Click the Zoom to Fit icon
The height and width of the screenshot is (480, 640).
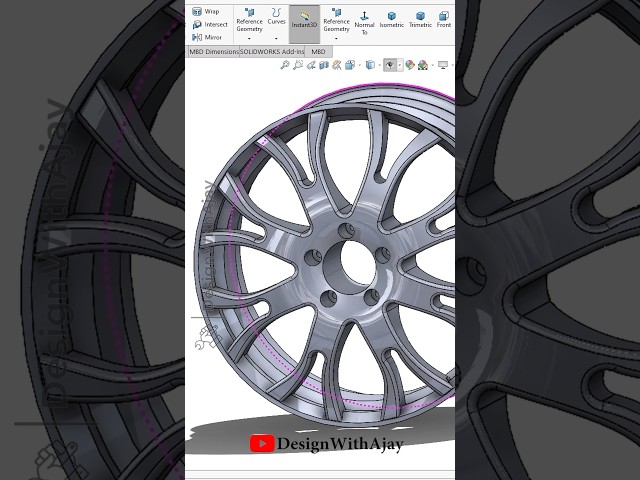285,65
